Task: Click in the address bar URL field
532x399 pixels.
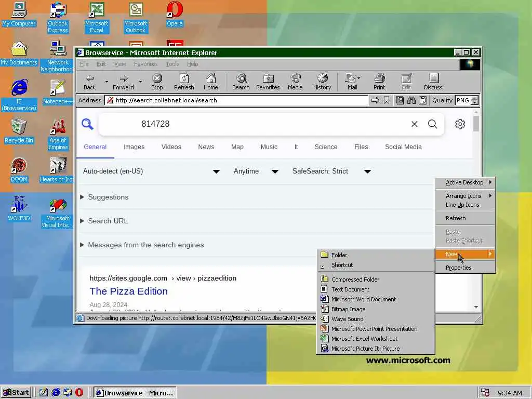Action: point(237,100)
